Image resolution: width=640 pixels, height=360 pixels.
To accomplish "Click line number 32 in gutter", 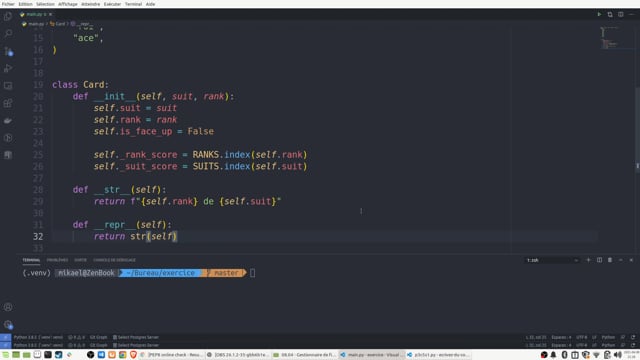I will (38, 236).
